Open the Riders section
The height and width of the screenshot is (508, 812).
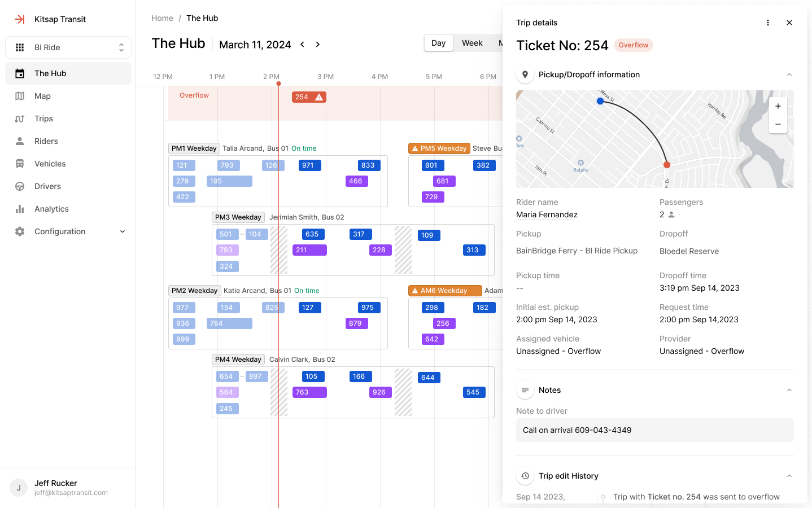(46, 141)
